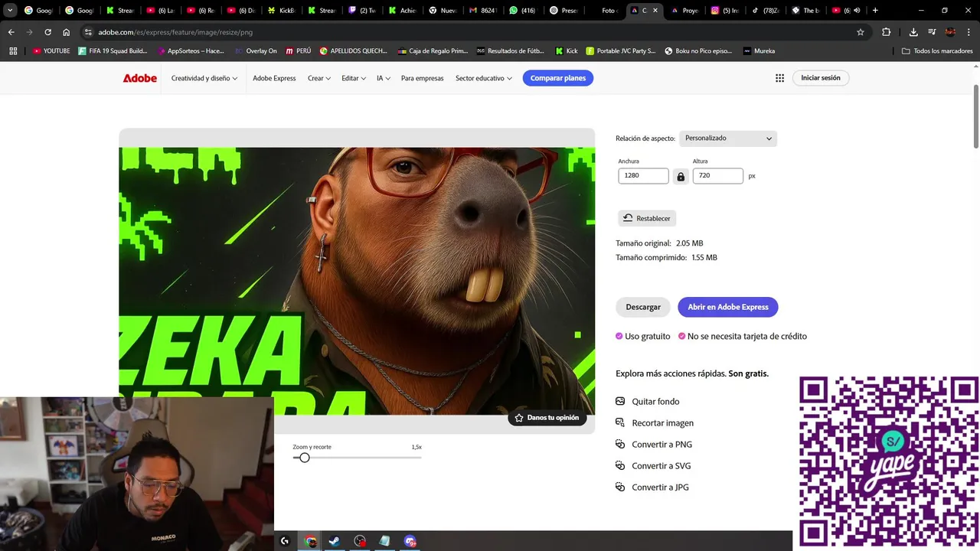Open the PERÚ bookmark

(299, 51)
